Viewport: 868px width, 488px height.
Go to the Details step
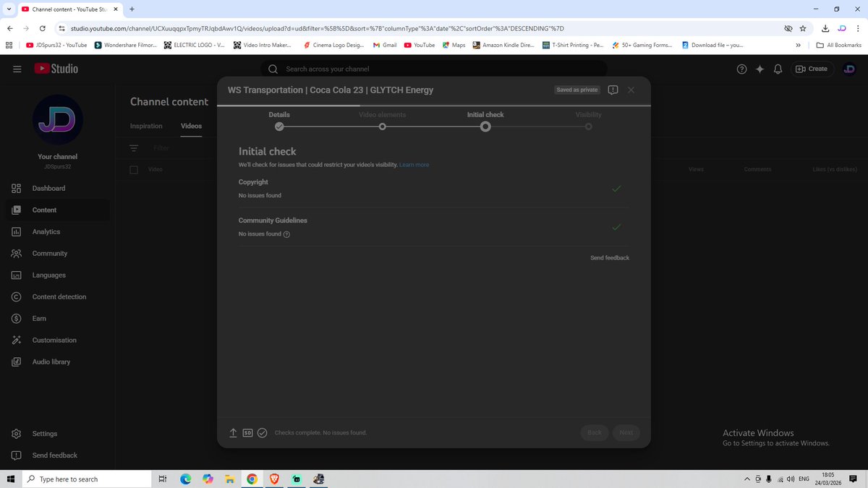tap(279, 121)
